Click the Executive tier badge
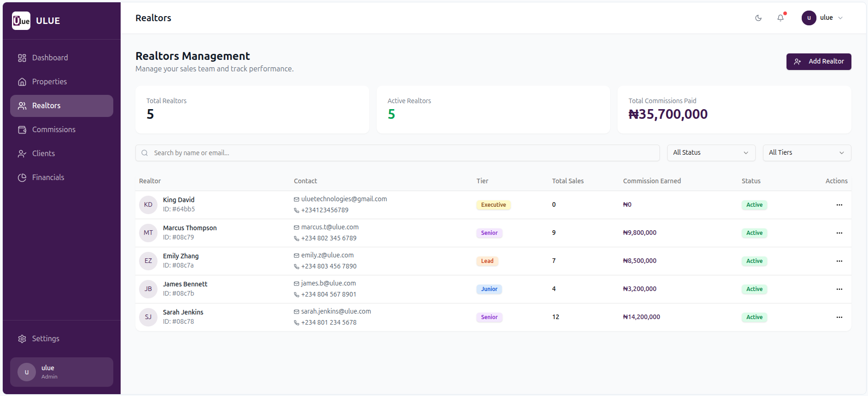The width and height of the screenshot is (868, 396). click(493, 205)
